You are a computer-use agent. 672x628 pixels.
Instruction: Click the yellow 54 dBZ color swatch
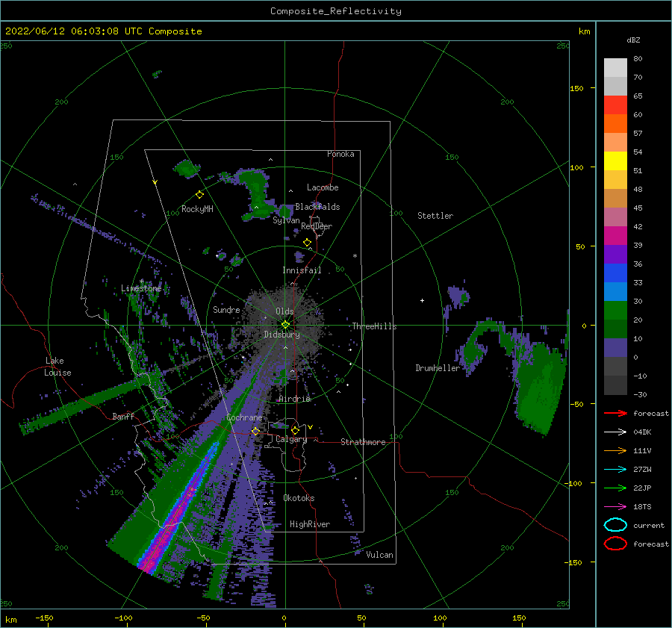click(x=615, y=161)
